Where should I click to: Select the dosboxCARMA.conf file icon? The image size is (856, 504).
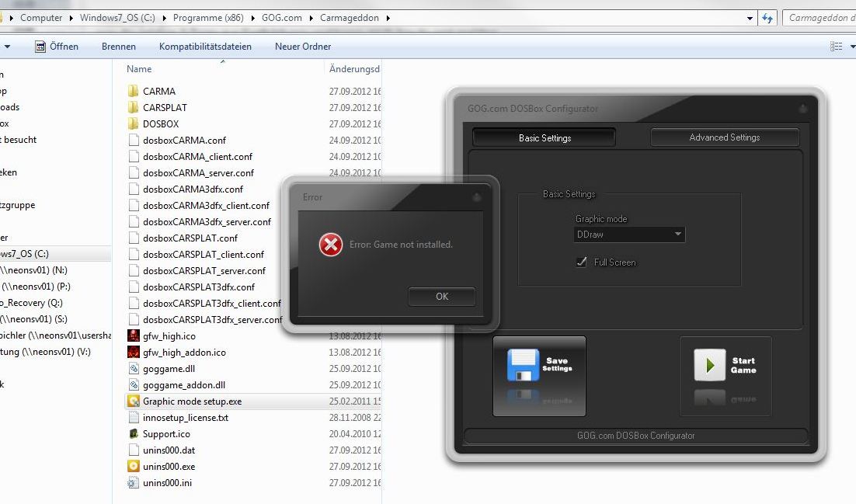133,141
